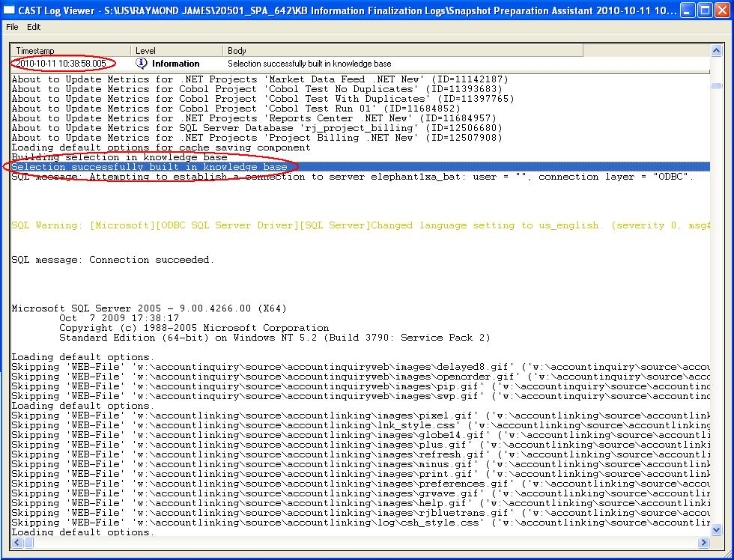The width and height of the screenshot is (734, 560).
Task: Select the Skipping line for print.gif
Action: pyautogui.click(x=360, y=474)
